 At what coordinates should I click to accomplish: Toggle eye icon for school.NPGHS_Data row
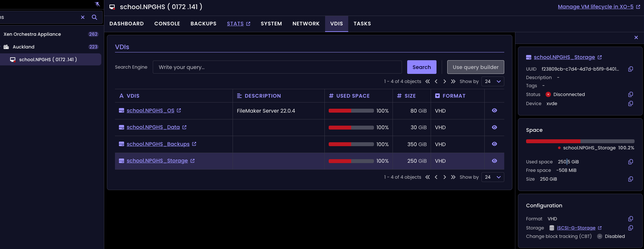pos(494,127)
